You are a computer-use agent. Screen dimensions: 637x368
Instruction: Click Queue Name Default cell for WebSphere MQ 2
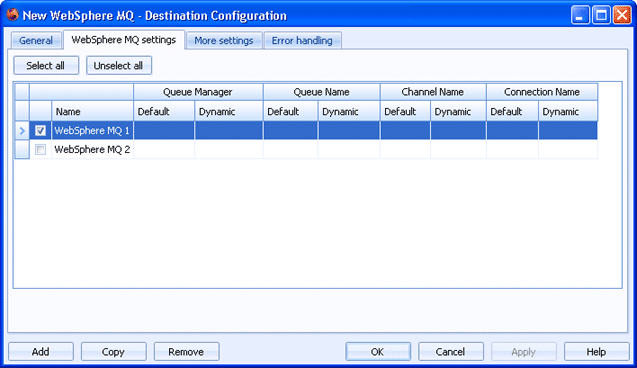coord(290,149)
